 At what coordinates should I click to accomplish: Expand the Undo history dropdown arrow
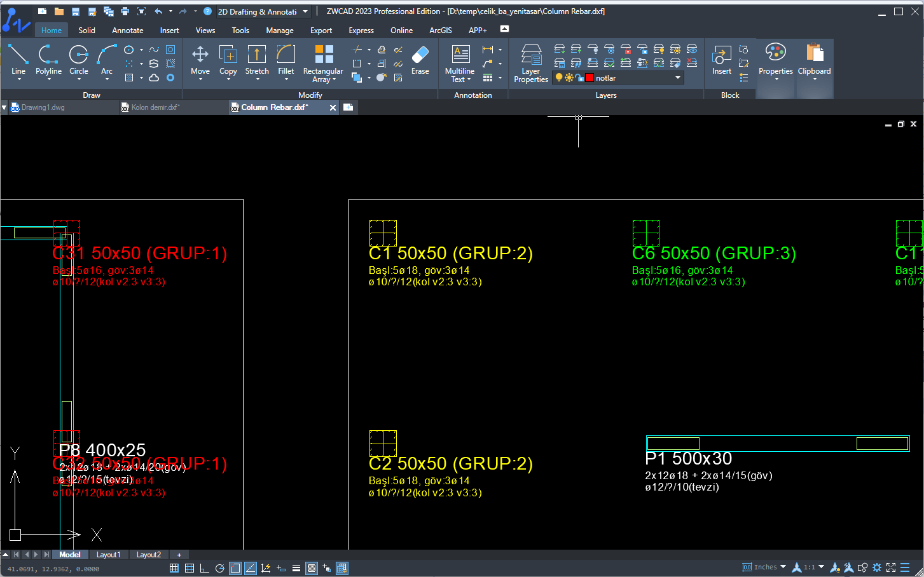170,11
